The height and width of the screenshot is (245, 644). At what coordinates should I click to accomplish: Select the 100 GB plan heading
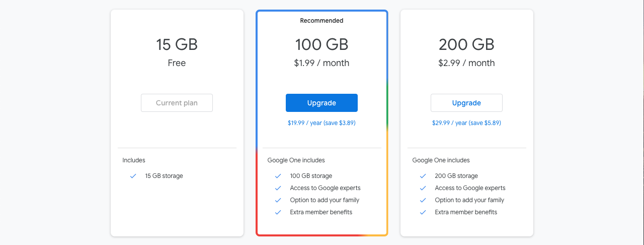pyautogui.click(x=321, y=44)
